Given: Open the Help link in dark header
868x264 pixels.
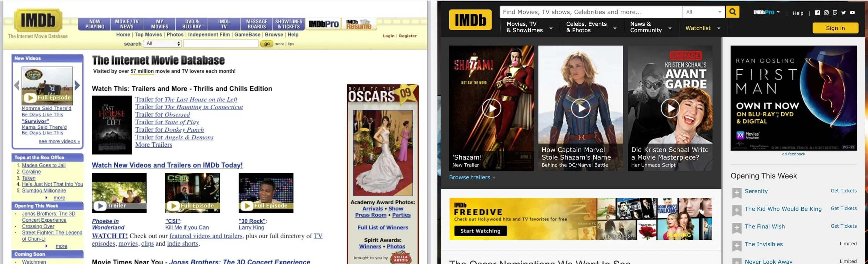Looking at the screenshot, I should [798, 13].
